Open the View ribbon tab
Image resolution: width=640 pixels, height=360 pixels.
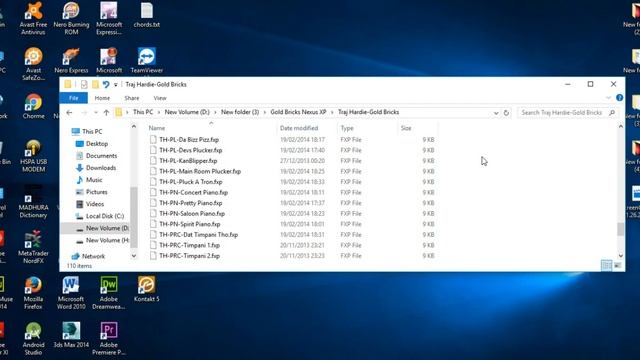point(160,98)
